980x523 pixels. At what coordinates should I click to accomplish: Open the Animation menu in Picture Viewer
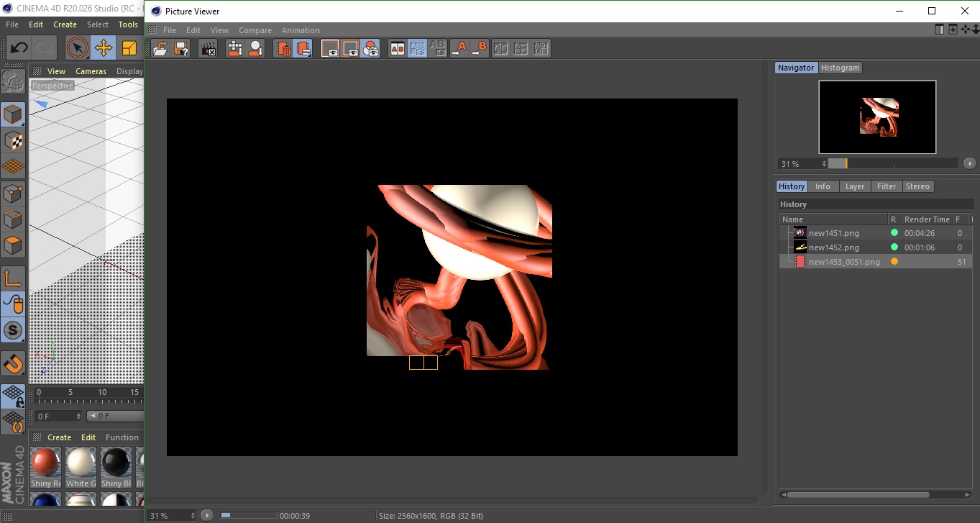(301, 30)
